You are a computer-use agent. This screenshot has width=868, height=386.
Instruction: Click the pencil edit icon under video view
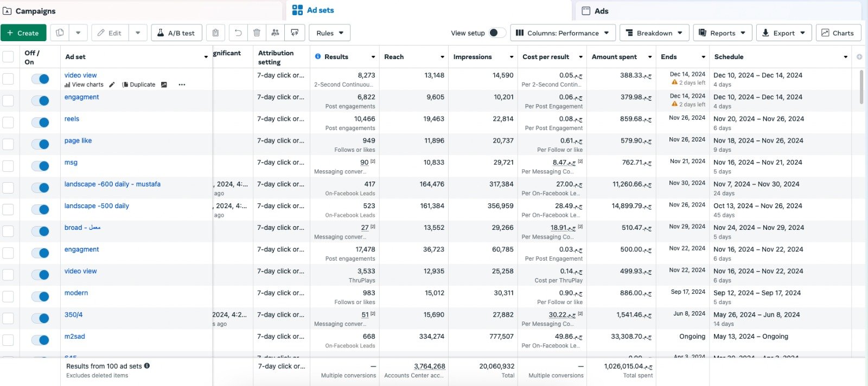point(112,85)
